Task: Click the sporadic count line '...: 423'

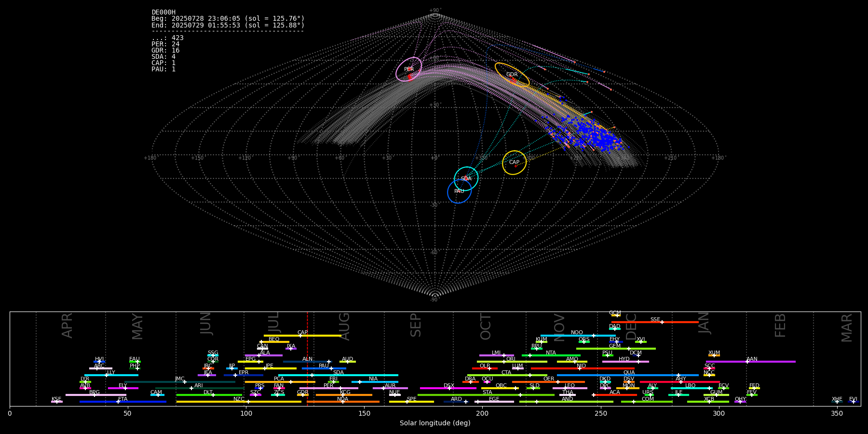Action: 167,38
